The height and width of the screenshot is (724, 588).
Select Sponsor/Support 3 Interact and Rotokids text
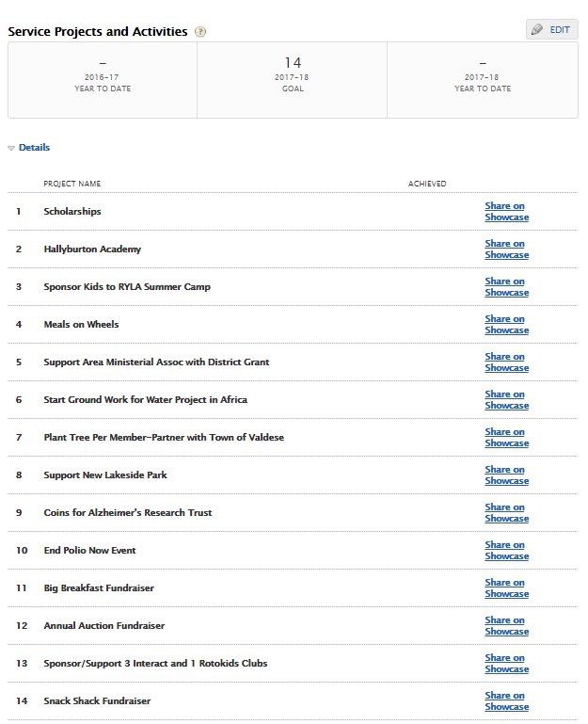[x=155, y=663]
